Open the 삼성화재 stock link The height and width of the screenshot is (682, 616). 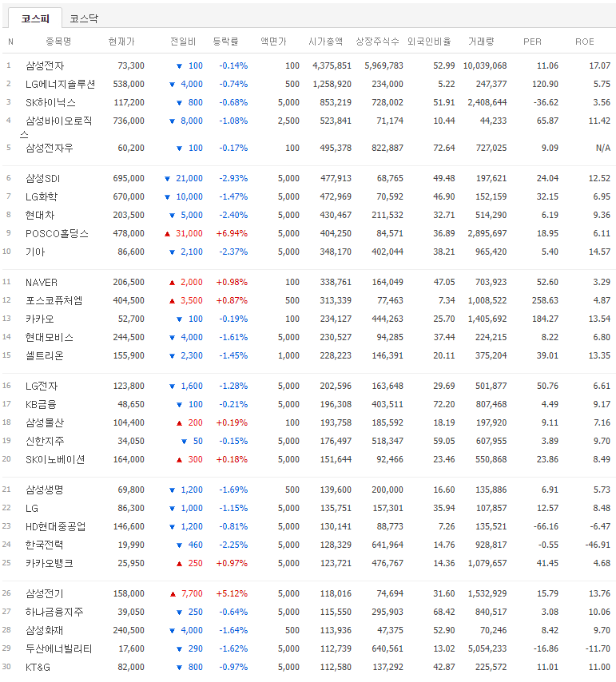[45, 630]
